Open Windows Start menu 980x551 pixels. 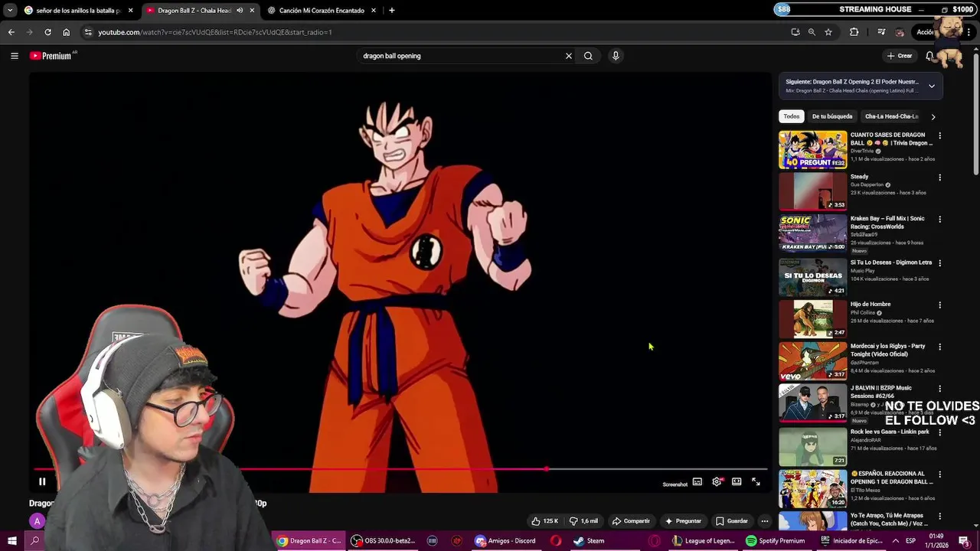(11, 541)
